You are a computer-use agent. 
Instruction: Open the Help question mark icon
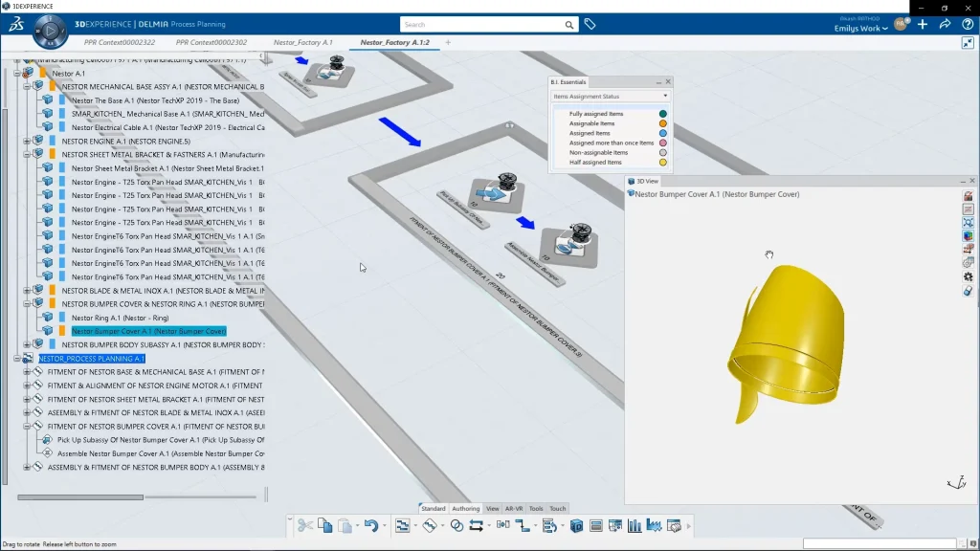click(968, 24)
